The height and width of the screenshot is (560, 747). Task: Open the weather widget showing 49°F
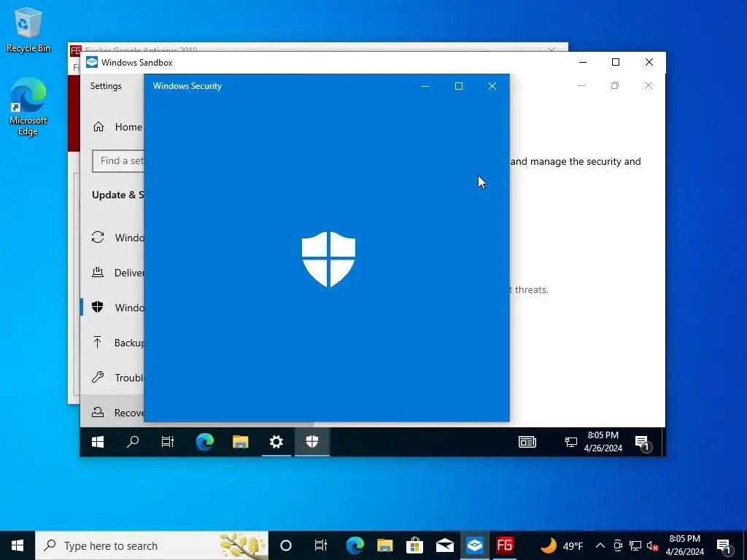562,545
